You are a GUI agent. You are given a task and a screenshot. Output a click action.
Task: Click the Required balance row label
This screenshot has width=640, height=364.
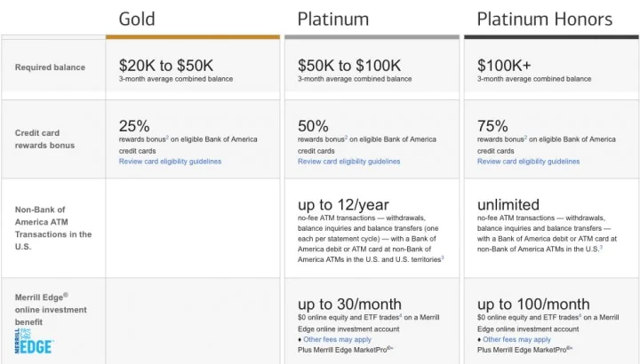tap(50, 67)
